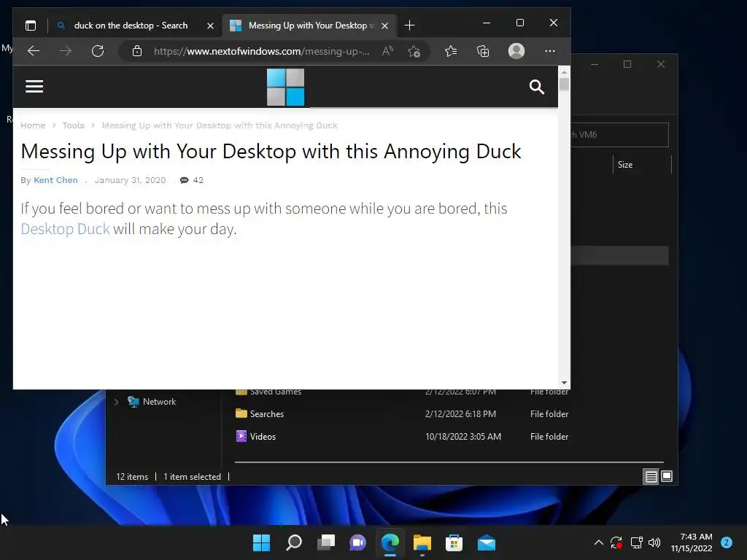Image resolution: width=747 pixels, height=560 pixels.
Task: Switch File Explorer to details view
Action: pos(651,476)
